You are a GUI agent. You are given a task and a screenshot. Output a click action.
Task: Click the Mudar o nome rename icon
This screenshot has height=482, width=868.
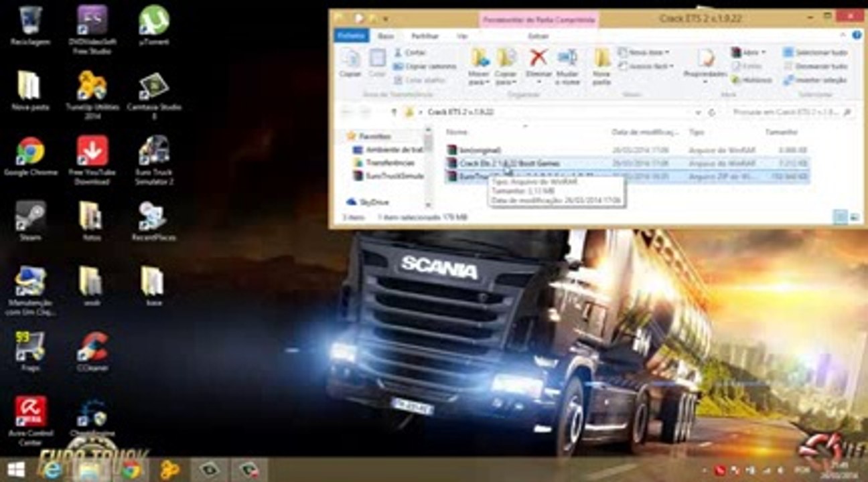[x=568, y=67]
